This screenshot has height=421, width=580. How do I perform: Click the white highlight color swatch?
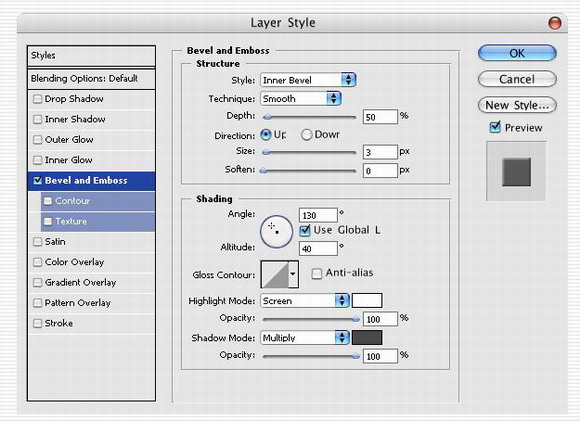[x=367, y=300]
